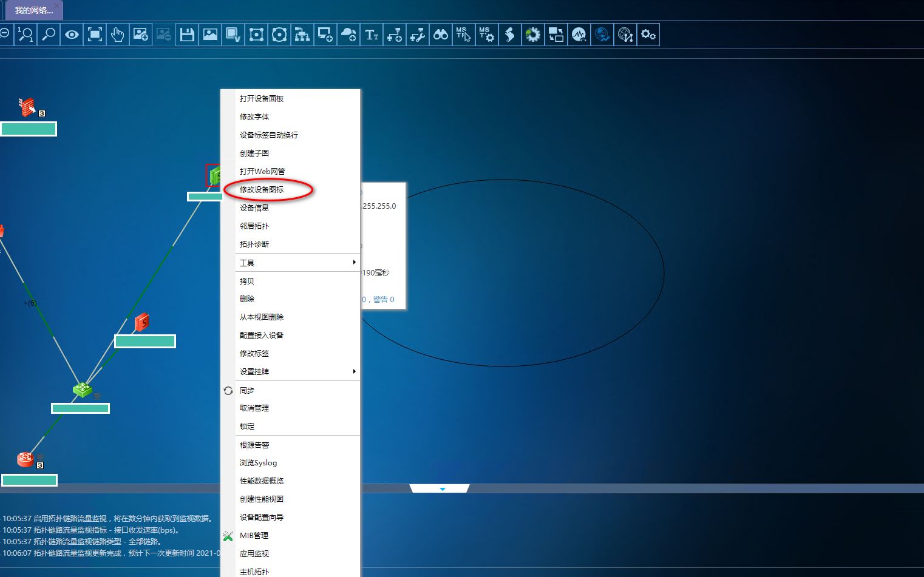Click the 1:1 zoom reset icon

25,35
